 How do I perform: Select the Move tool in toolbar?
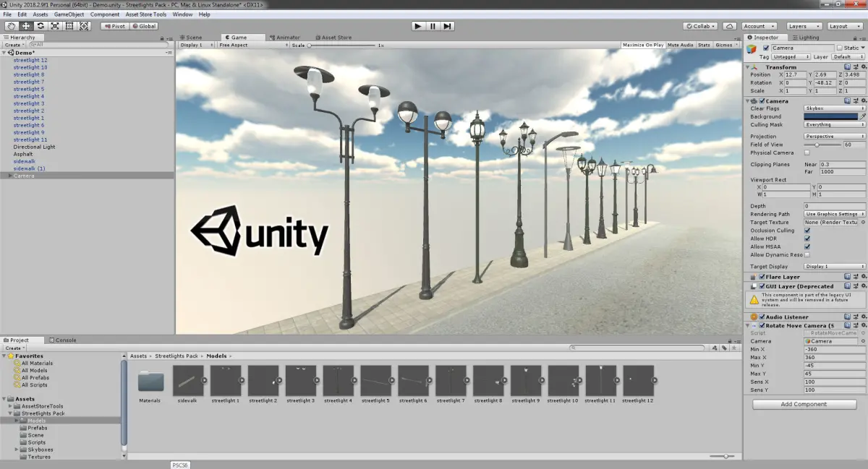click(25, 26)
